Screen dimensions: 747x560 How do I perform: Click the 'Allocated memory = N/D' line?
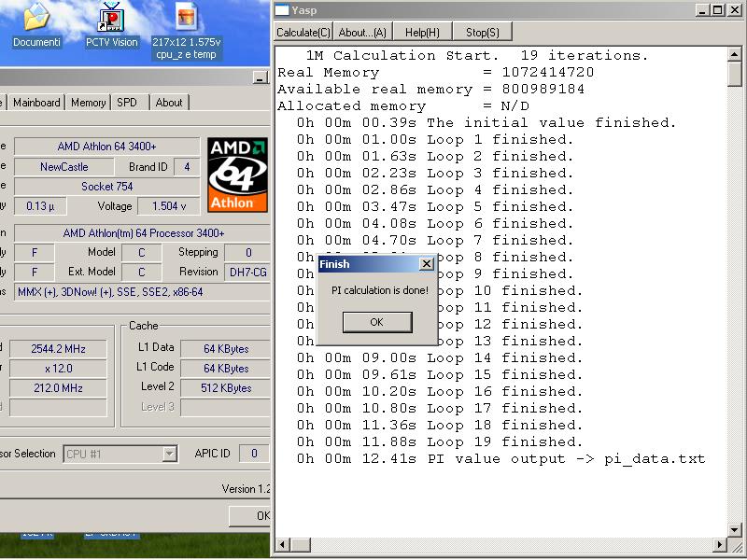(403, 105)
